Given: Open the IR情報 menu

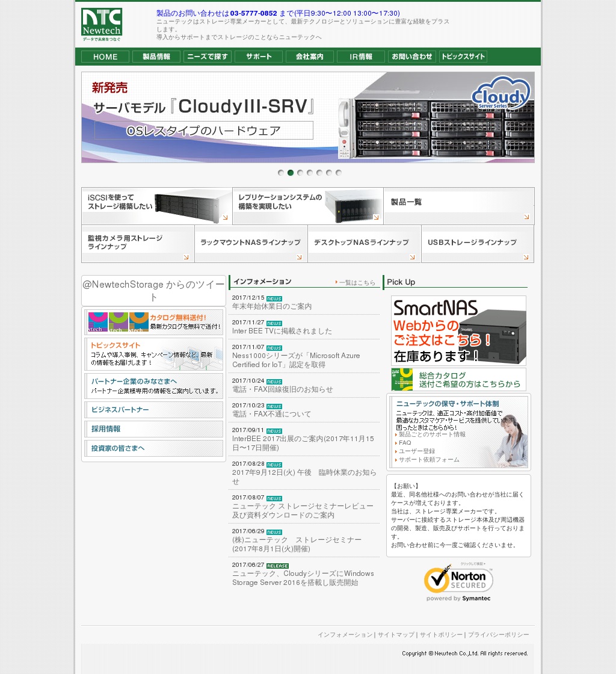Looking at the screenshot, I should [361, 57].
